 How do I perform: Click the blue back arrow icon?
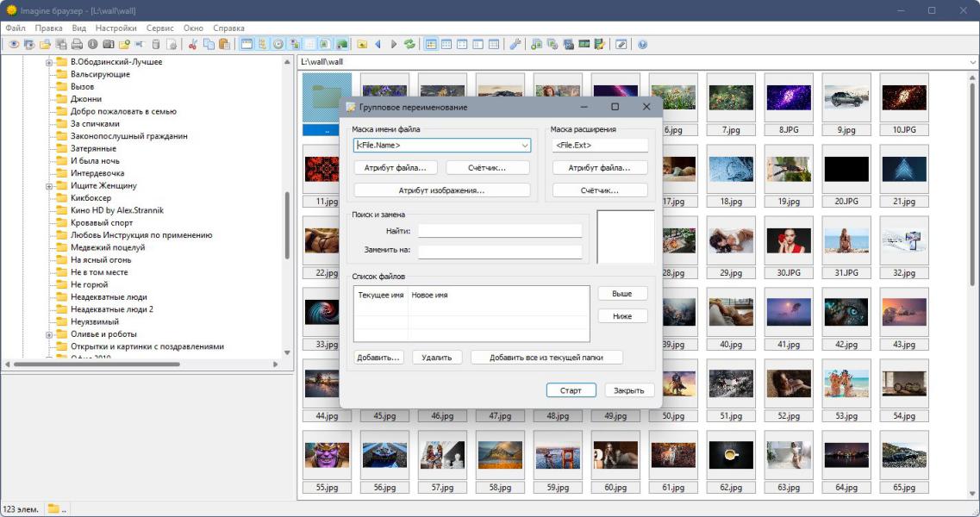click(x=378, y=44)
